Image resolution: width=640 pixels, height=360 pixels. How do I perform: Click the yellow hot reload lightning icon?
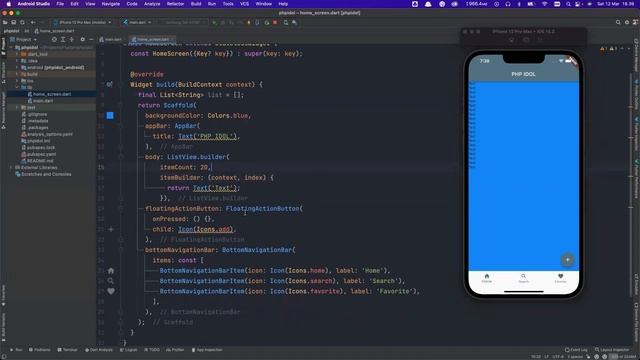pos(249,22)
